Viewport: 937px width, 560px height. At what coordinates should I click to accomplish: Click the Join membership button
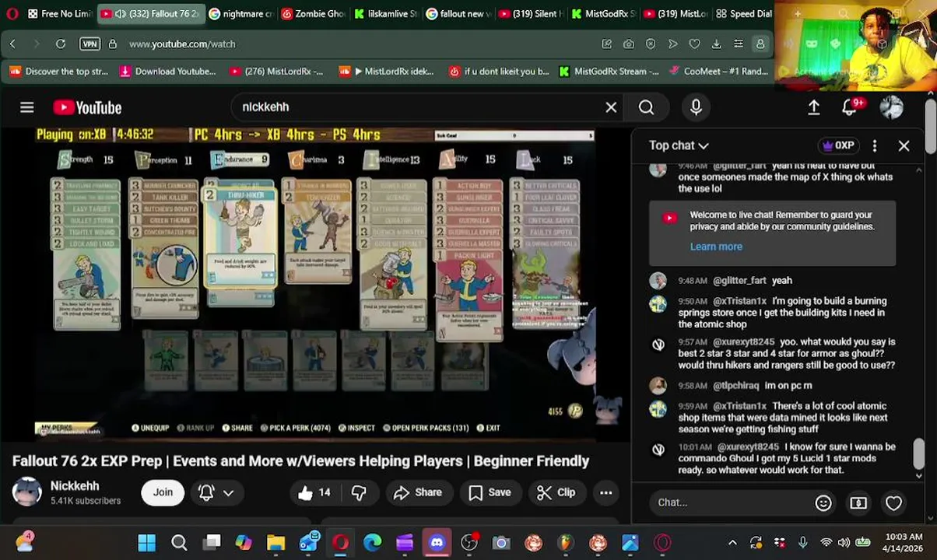[x=163, y=492]
